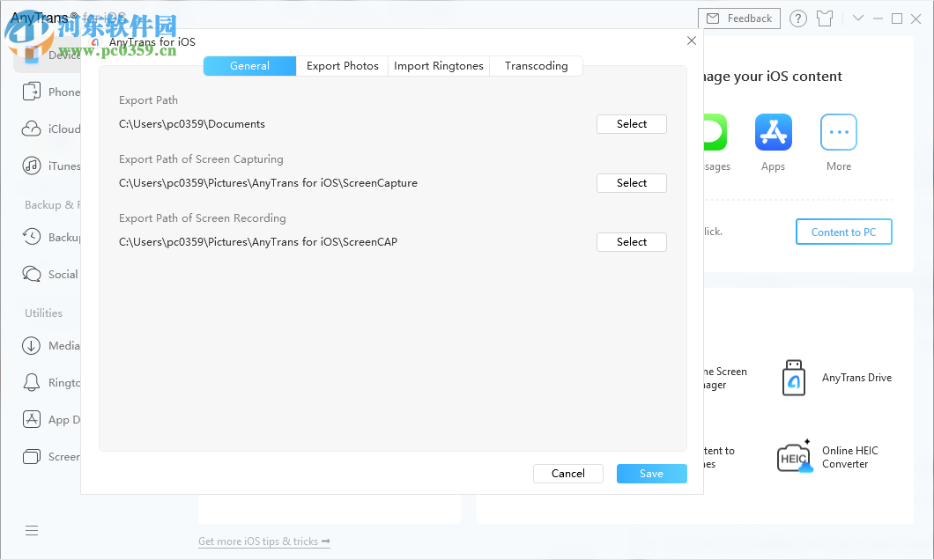
Task: Open the hamburger menu at bottom left
Action: point(32,530)
